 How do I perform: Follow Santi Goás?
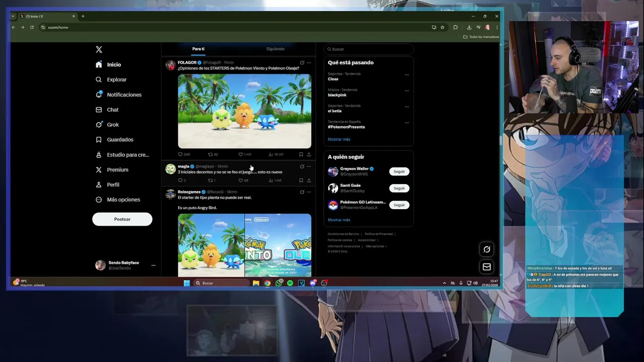click(x=399, y=188)
